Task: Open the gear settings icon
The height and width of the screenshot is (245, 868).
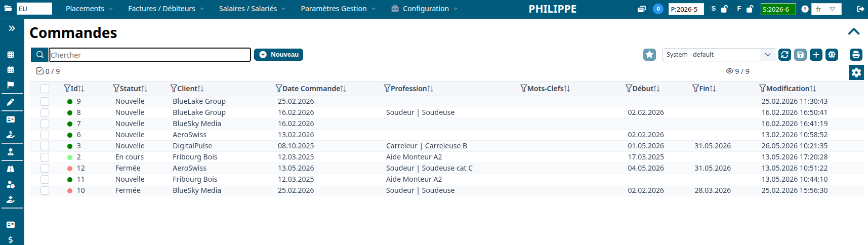Action: [x=856, y=72]
